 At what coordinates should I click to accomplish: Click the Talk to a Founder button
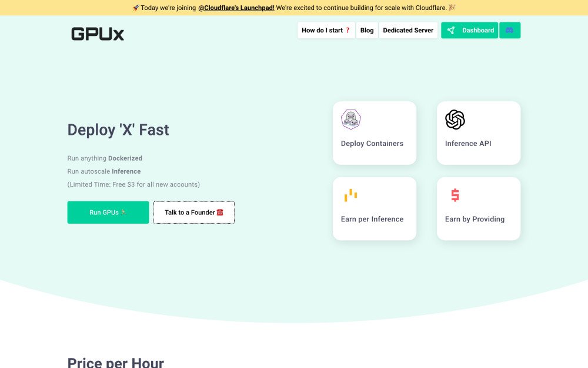[193, 212]
